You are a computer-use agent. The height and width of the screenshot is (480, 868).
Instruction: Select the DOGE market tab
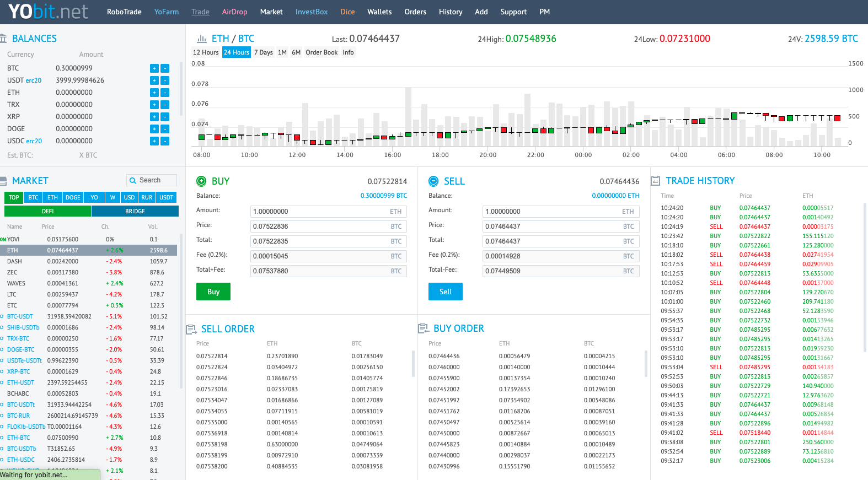(73, 197)
